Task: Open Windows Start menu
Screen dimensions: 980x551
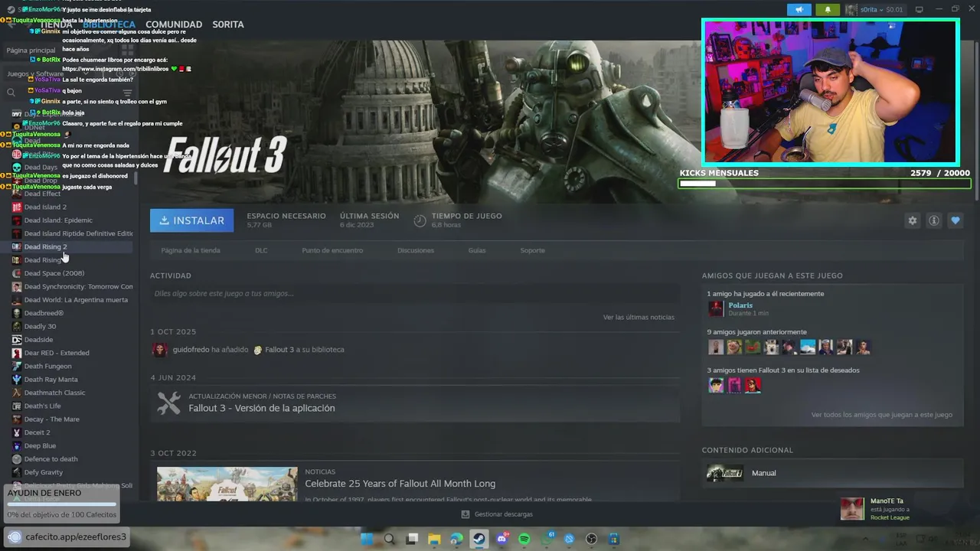Action: (367, 539)
